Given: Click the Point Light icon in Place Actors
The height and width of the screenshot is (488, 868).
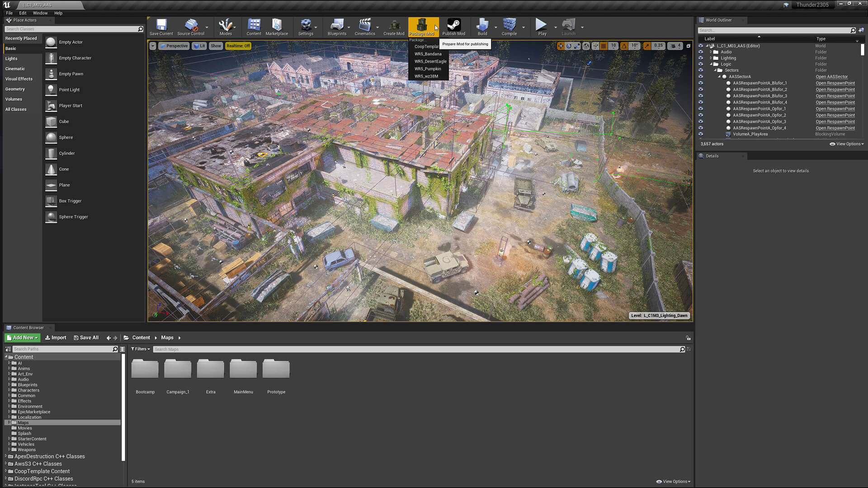Looking at the screenshot, I should pyautogui.click(x=51, y=89).
